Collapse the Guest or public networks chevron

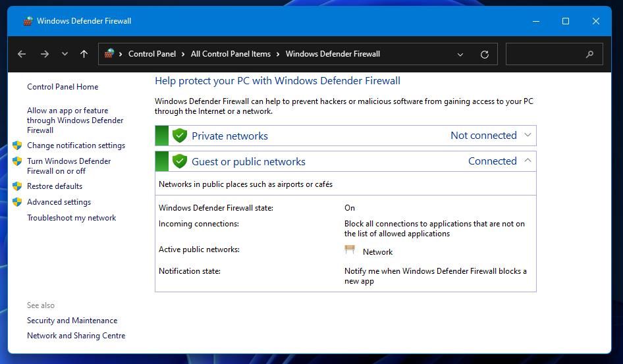click(528, 161)
